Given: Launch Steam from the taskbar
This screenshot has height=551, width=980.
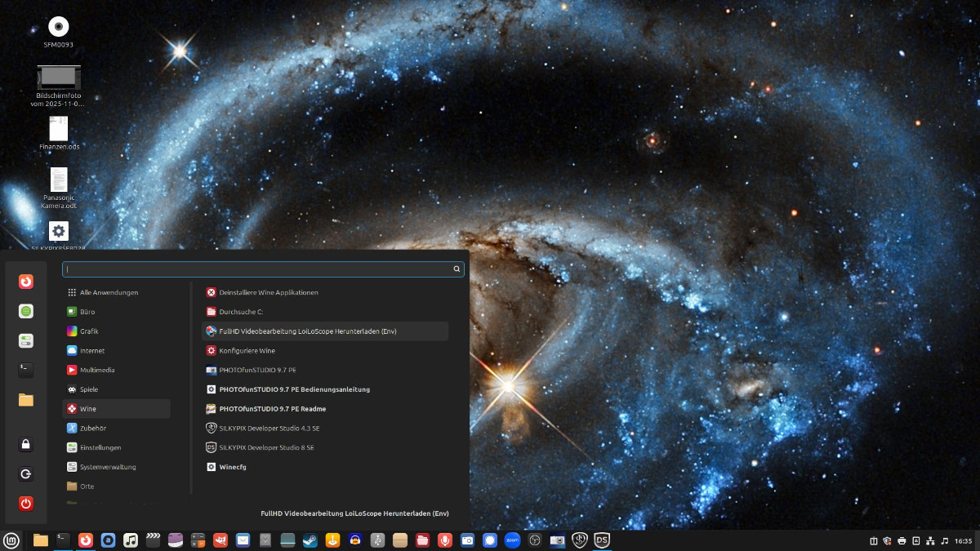Looking at the screenshot, I should [x=310, y=540].
